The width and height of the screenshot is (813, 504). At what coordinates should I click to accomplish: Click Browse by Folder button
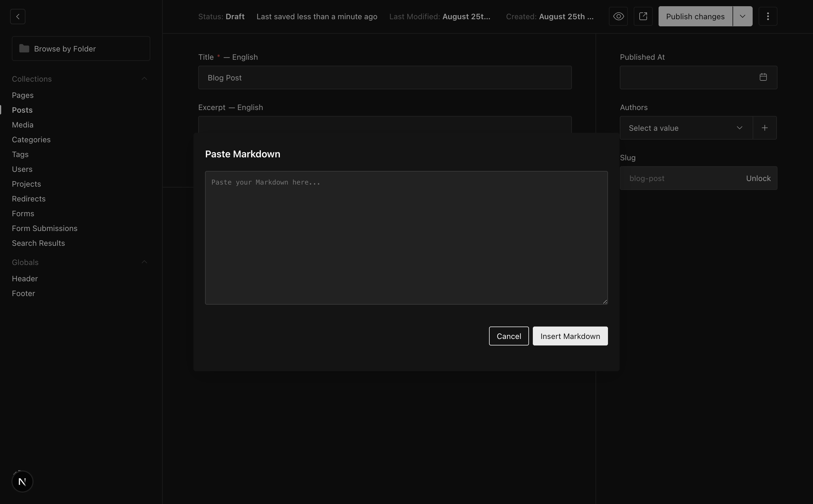(x=81, y=49)
